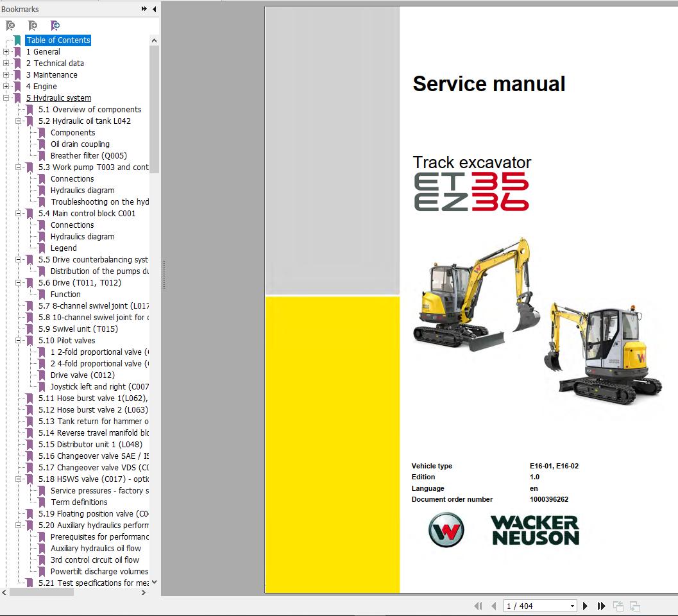Click the delete bookmark icon in Bookmarks toolbar
Image resolution: width=678 pixels, height=616 pixels.
[x=10, y=26]
